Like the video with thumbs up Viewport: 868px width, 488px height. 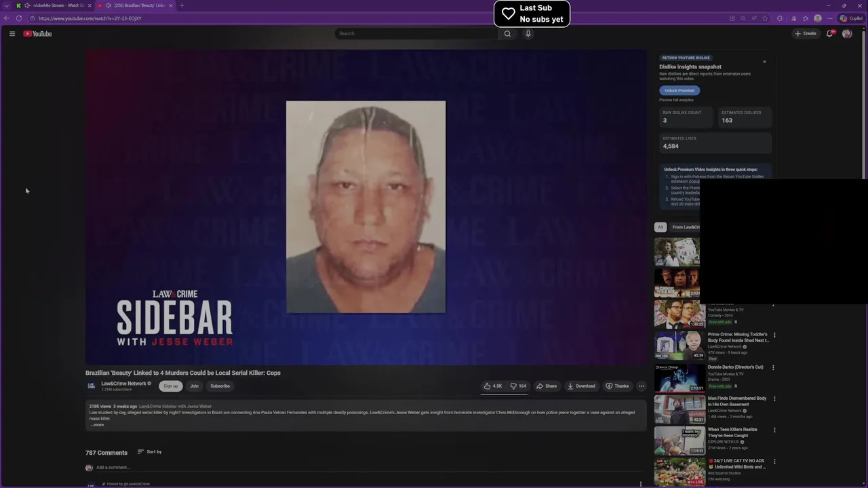(x=493, y=386)
